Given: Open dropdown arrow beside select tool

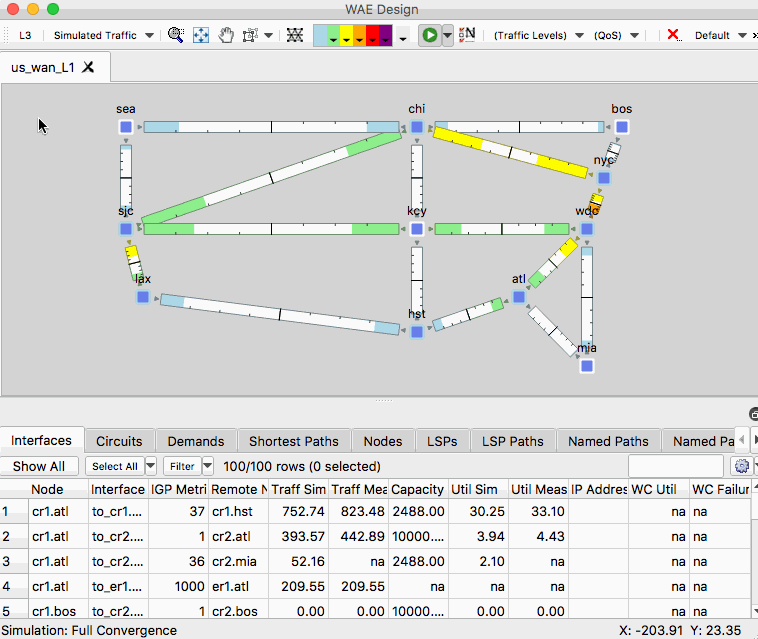Looking at the screenshot, I should pos(269,35).
